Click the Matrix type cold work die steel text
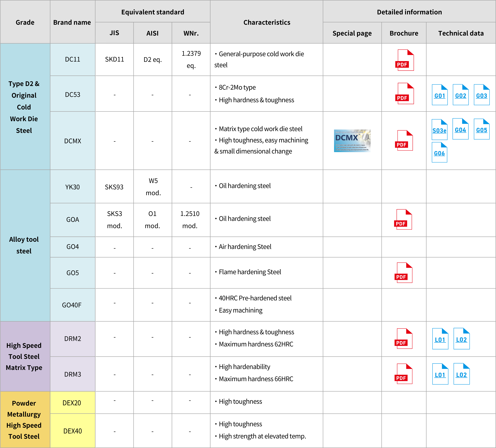496x448 pixels. (x=261, y=129)
